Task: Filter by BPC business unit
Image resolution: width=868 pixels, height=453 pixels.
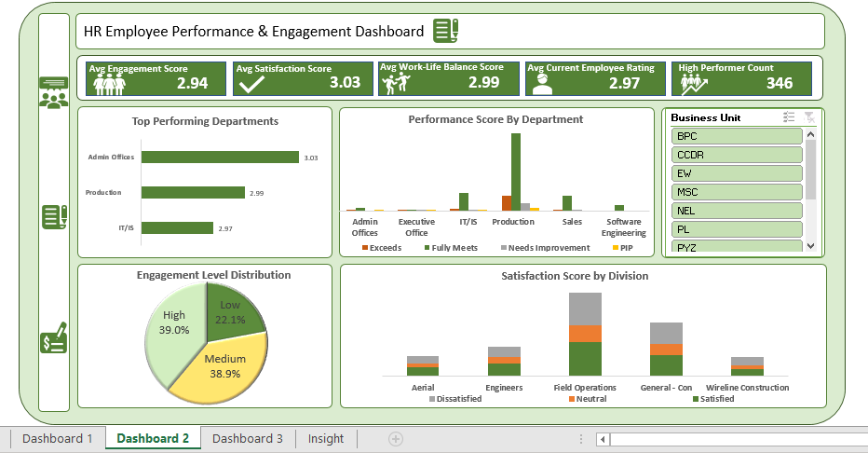Action: click(737, 136)
